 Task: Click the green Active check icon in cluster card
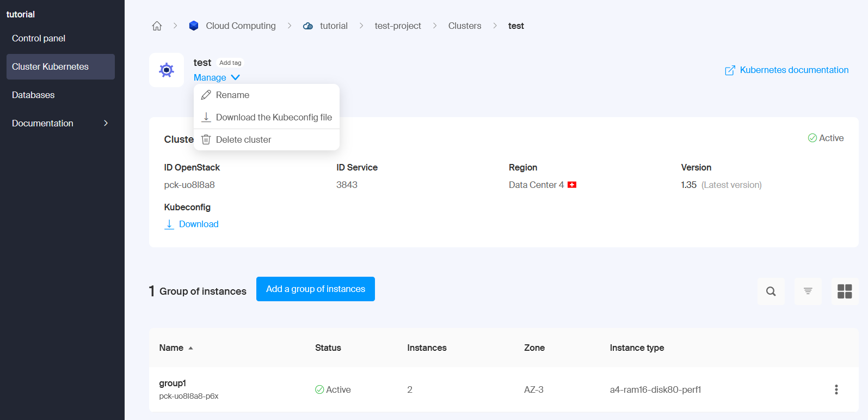(812, 138)
